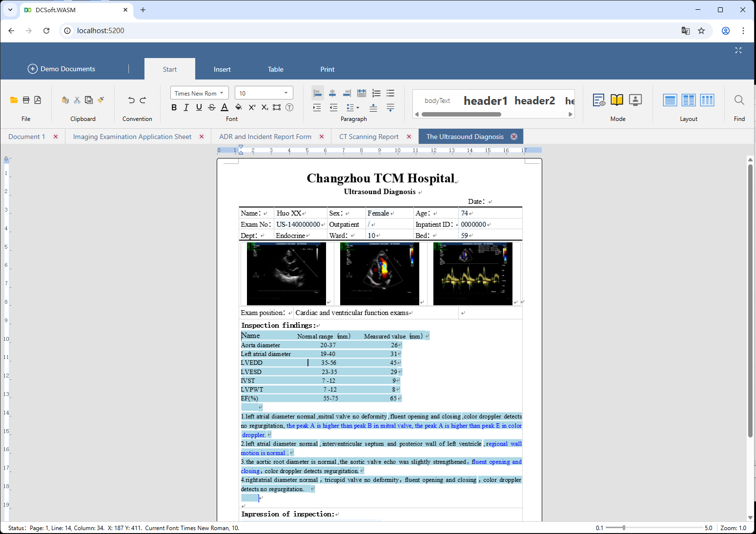Viewport: 756px width, 534px height.
Task: Click the Cut scissors icon
Action: 77,100
